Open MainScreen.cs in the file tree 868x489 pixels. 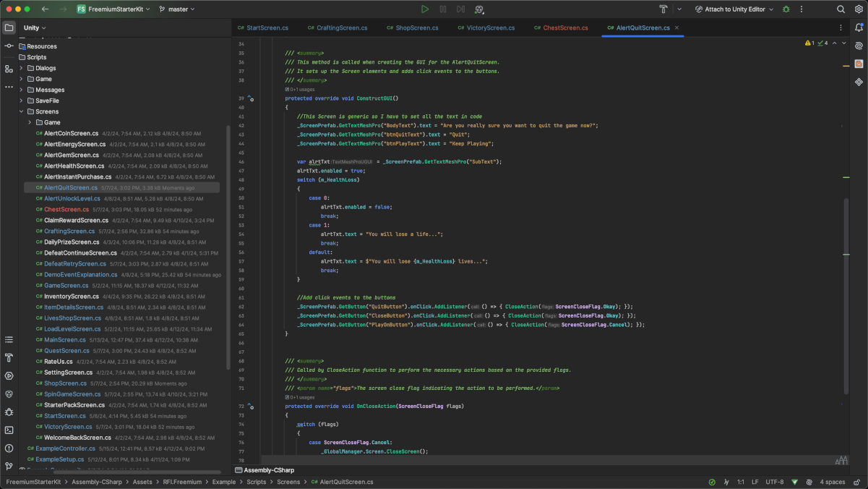click(65, 340)
